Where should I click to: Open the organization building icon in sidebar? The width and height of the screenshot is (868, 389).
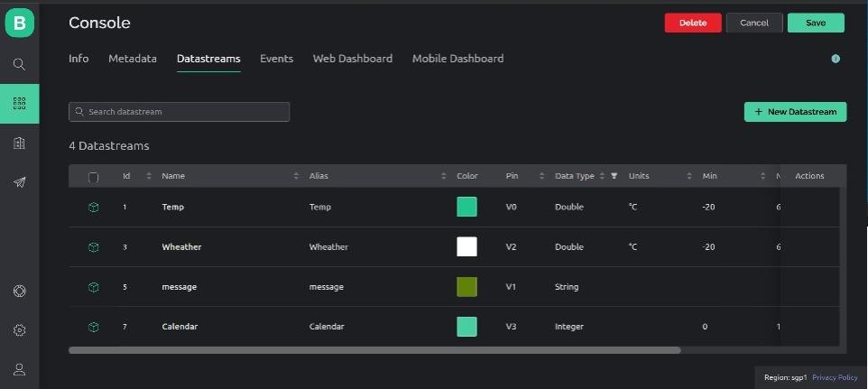(x=19, y=143)
